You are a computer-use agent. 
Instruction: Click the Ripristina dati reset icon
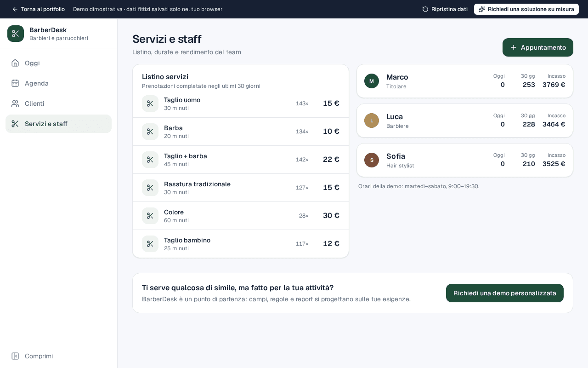pos(425,9)
